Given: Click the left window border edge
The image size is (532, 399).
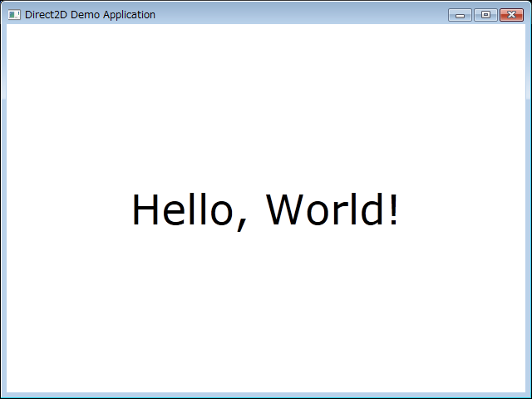Looking at the screenshot, I should (x=2, y=208).
